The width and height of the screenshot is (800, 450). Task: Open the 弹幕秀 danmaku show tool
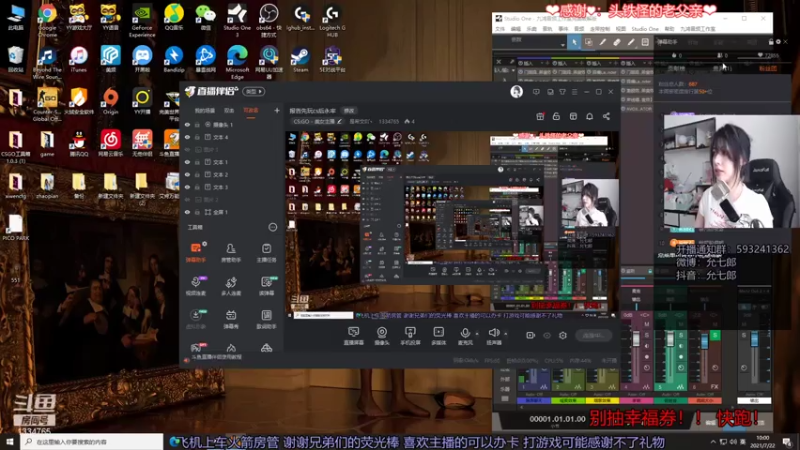pyautogui.click(x=231, y=319)
